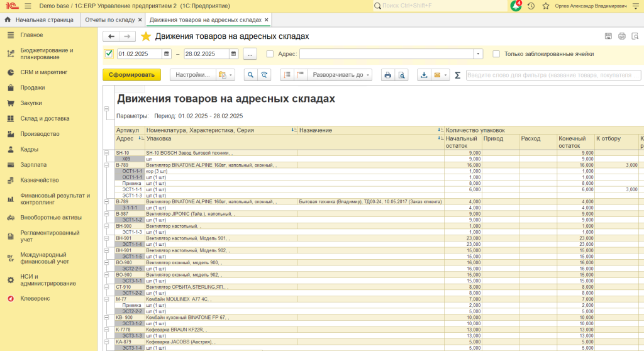Open the Настройки... button

pos(192,75)
